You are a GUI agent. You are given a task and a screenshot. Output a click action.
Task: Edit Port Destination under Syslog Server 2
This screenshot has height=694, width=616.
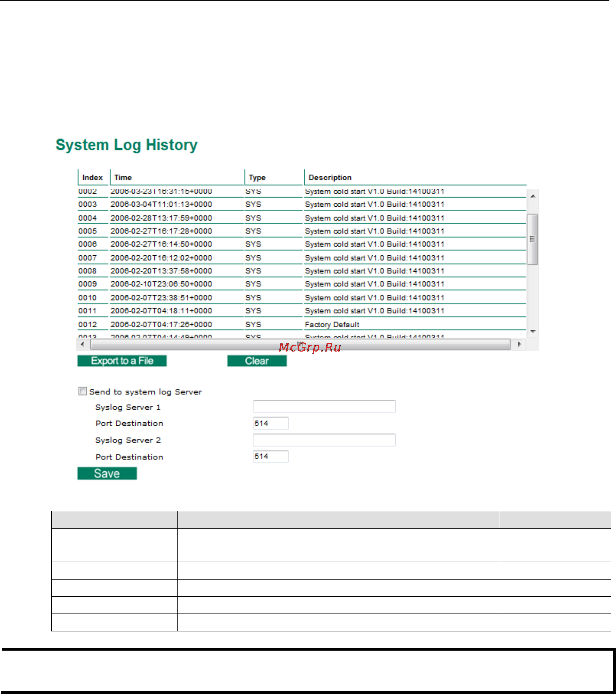[x=271, y=456]
